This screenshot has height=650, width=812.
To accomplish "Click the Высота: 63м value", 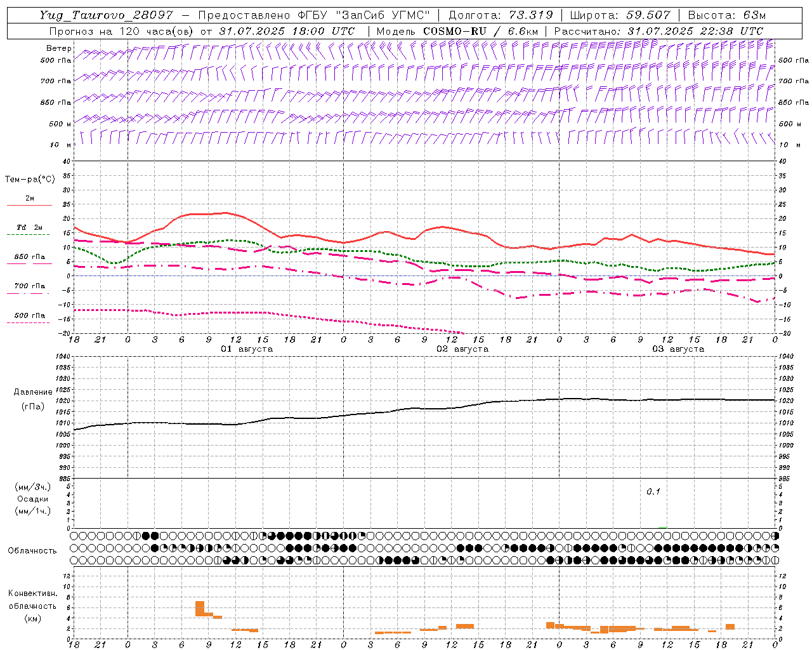I will point(726,15).
